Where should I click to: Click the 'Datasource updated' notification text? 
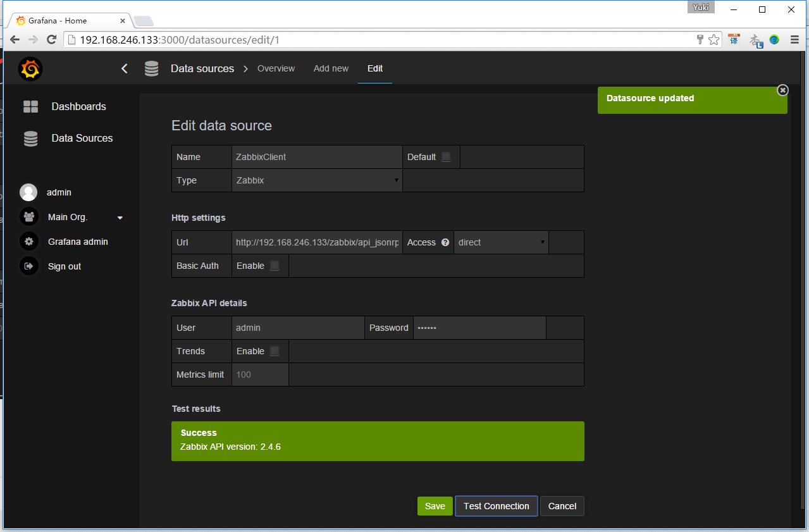pos(650,98)
